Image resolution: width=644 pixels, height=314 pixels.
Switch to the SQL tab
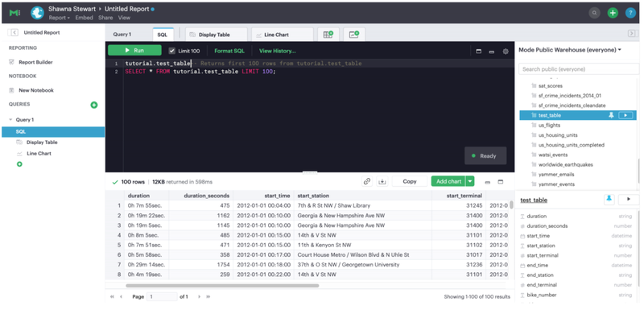point(163,35)
